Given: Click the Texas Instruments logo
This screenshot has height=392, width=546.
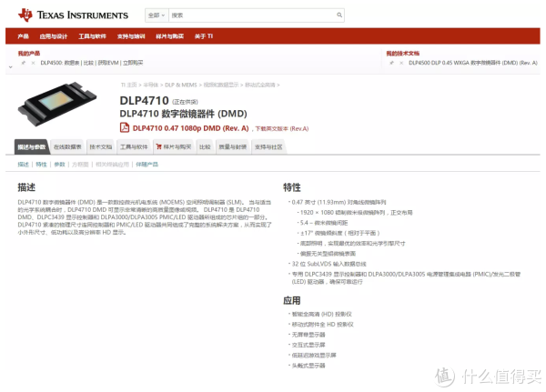Looking at the screenshot, I should tap(73, 15).
